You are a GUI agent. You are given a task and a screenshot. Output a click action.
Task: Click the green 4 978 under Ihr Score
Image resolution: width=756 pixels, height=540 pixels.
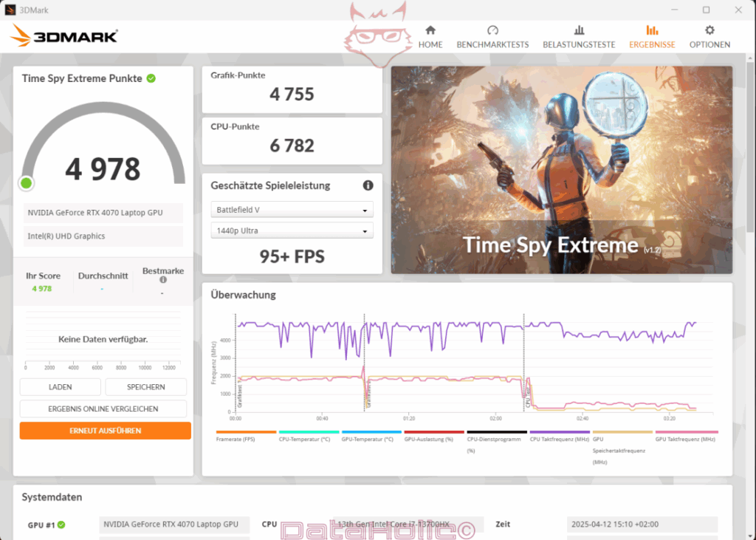click(x=42, y=289)
